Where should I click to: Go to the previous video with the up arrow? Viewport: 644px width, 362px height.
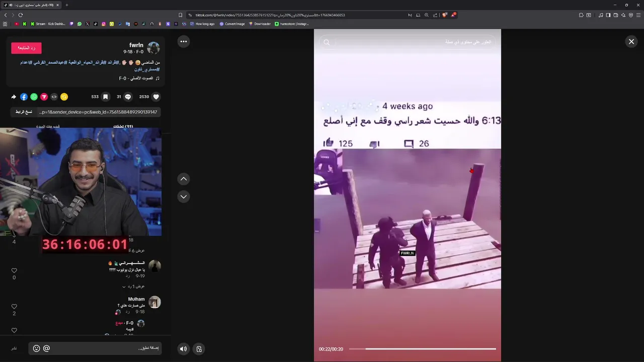click(x=184, y=179)
